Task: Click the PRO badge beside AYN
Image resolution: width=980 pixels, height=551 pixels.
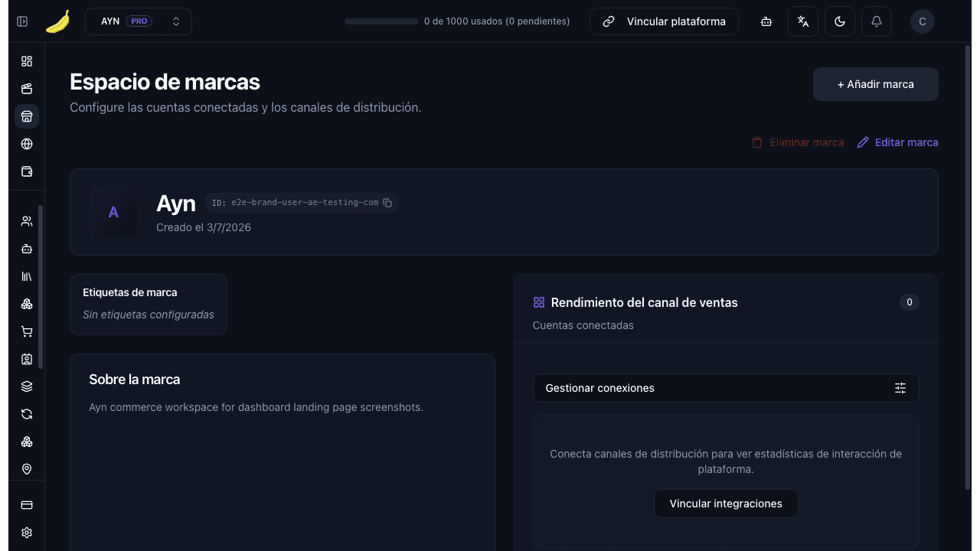Action: pyautogui.click(x=139, y=21)
